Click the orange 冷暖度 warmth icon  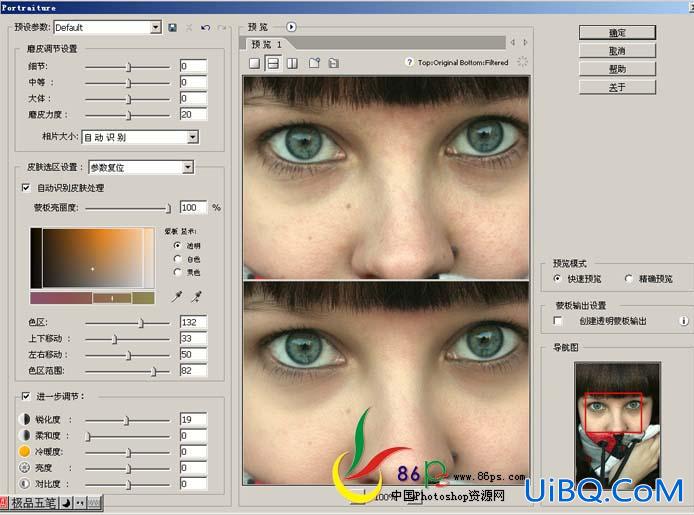point(24,451)
